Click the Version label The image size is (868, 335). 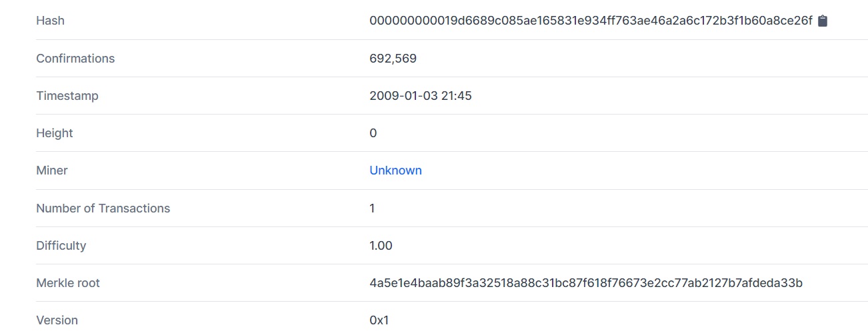point(57,320)
